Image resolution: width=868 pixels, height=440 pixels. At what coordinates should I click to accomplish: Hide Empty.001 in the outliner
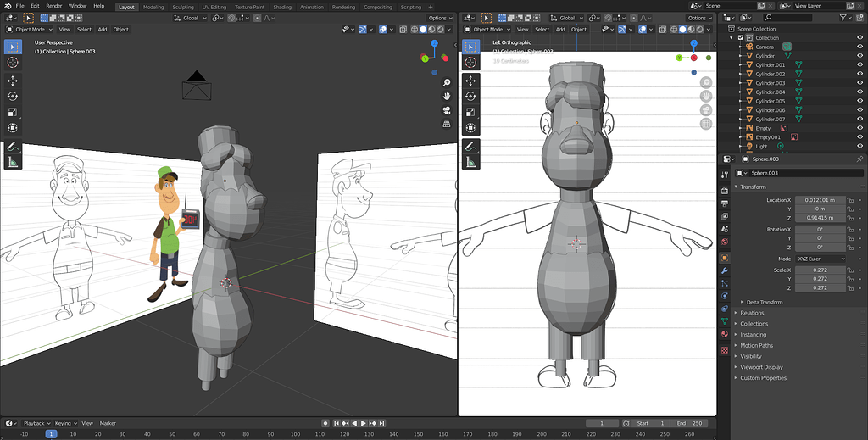click(860, 137)
